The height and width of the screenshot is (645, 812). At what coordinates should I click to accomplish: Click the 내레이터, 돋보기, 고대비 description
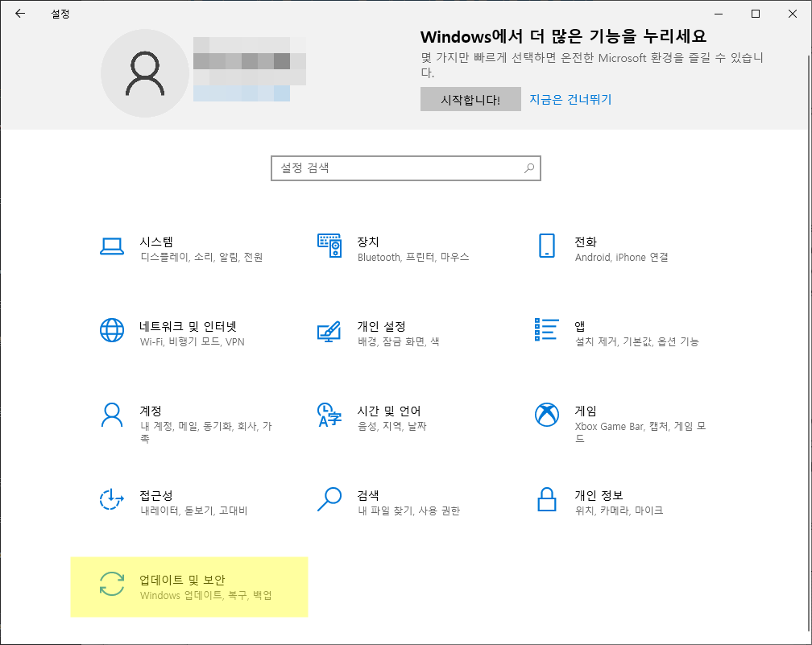coord(193,511)
